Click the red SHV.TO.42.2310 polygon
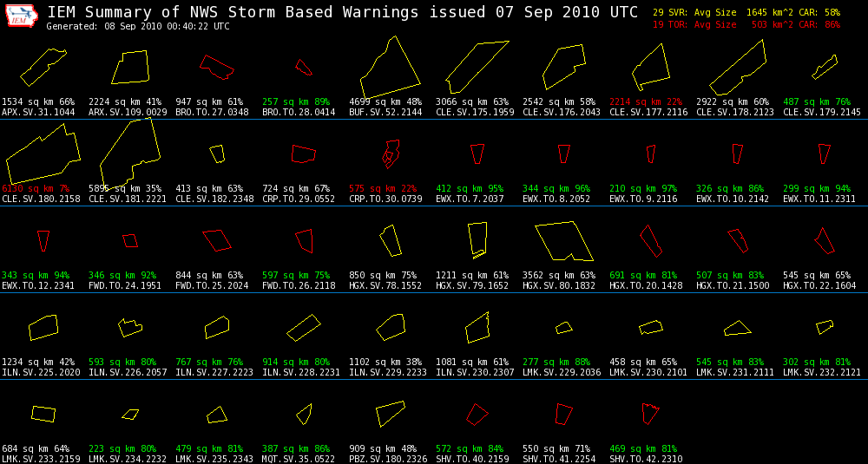868x464 pixels. tap(651, 414)
